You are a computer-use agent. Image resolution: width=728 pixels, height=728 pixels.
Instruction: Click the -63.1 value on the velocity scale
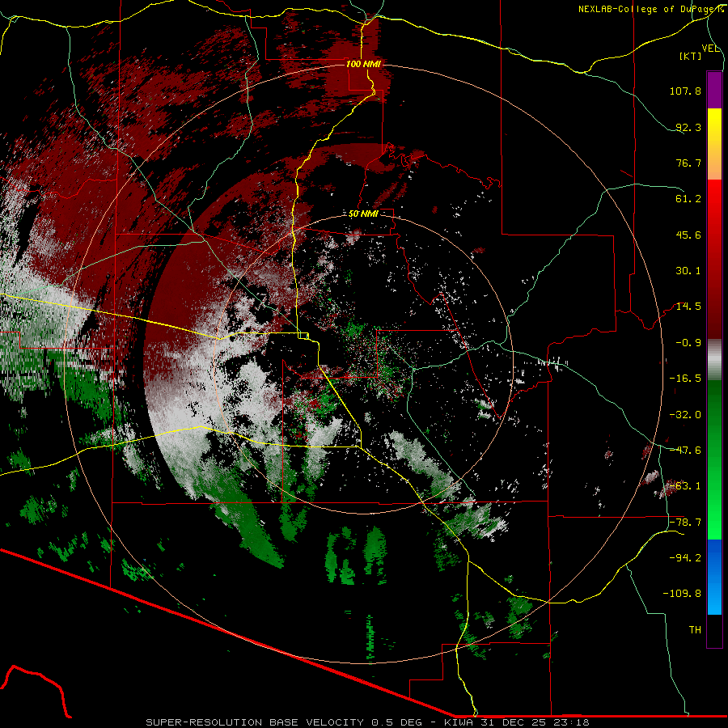(685, 486)
